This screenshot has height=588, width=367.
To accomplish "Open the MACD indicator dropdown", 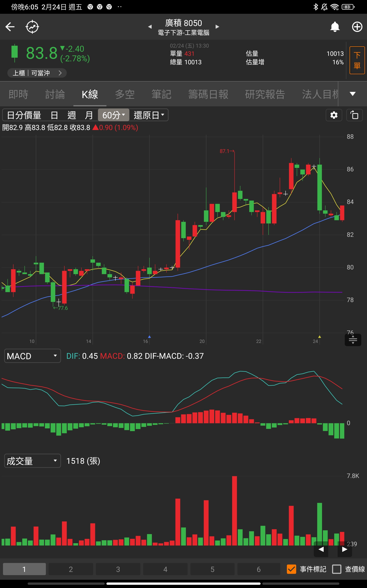I will 32,356.
